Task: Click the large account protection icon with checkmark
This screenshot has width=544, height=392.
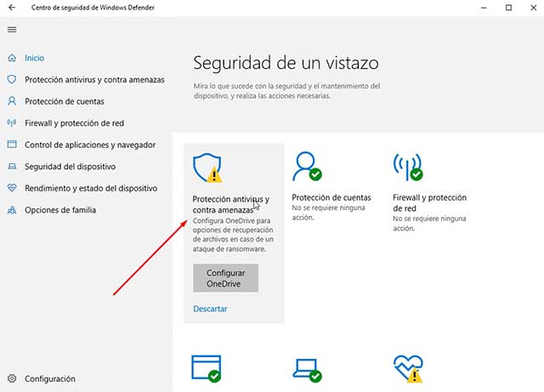Action: coord(308,167)
